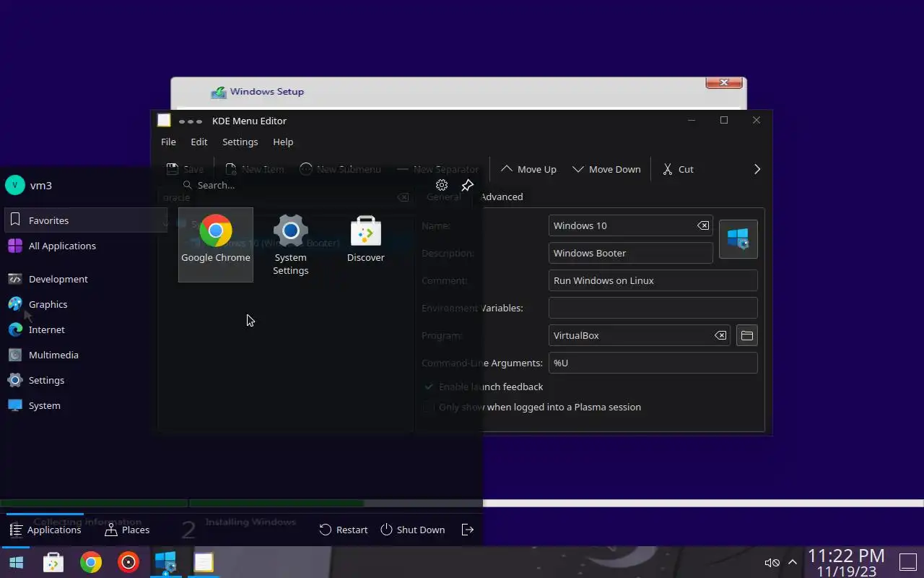Toggle Enable launch feedback checkbox
The width and height of the screenshot is (924, 578).
pos(429,387)
